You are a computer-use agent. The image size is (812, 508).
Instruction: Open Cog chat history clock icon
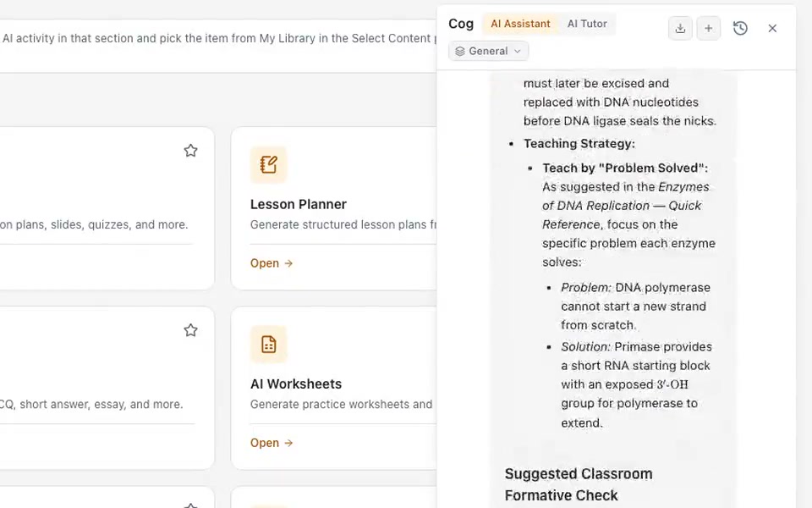tap(740, 29)
